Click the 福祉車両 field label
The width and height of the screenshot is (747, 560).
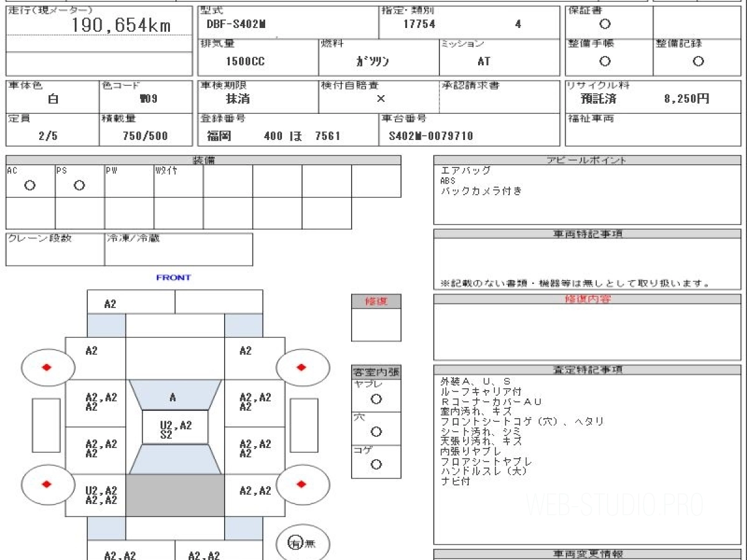pyautogui.click(x=590, y=118)
